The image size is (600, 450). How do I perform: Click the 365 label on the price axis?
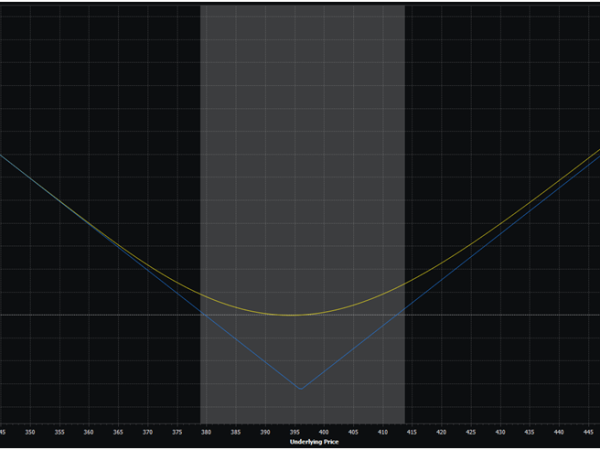pos(118,432)
